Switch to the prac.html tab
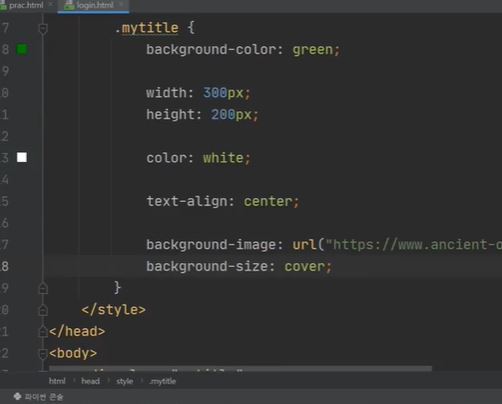 click(x=26, y=5)
